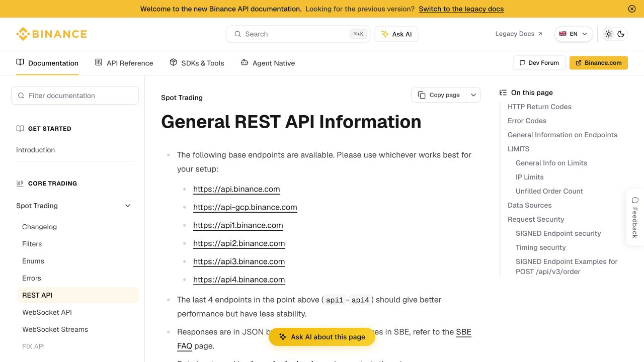644x362 pixels.
Task: Jump to General Information on Endpoints
Action: 562,135
